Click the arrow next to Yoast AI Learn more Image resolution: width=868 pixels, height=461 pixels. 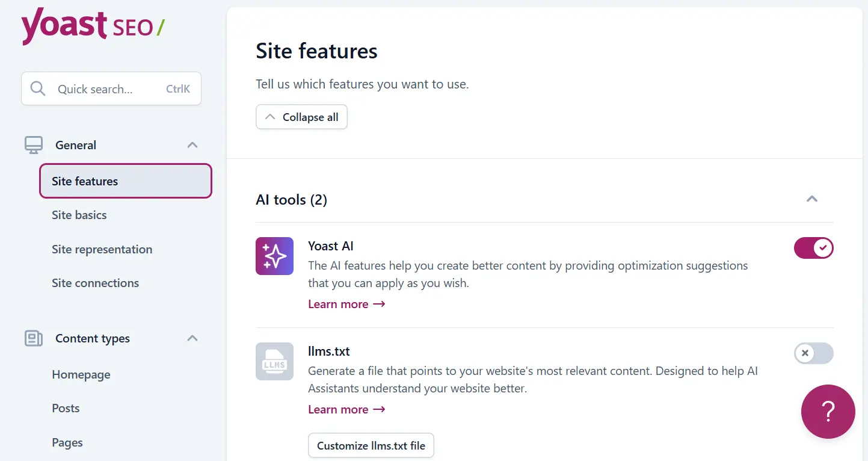(379, 304)
